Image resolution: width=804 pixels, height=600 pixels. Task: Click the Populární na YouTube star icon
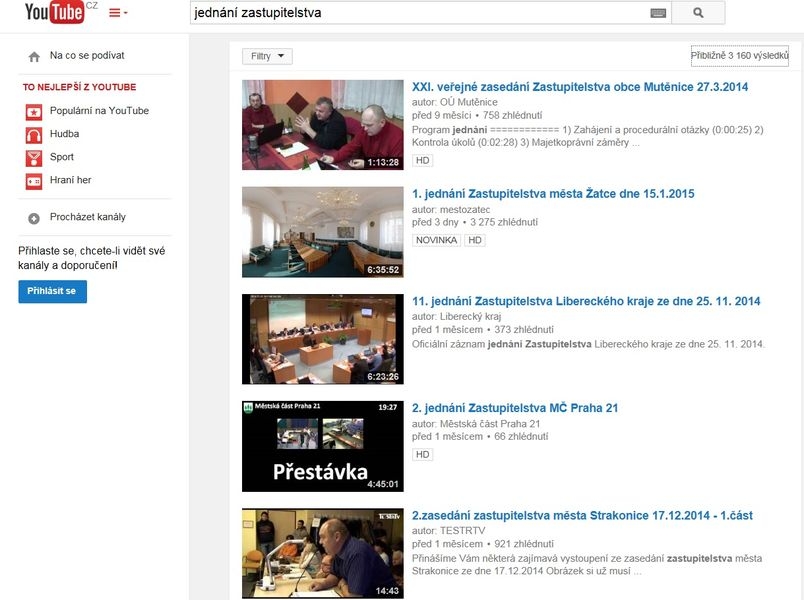34,111
